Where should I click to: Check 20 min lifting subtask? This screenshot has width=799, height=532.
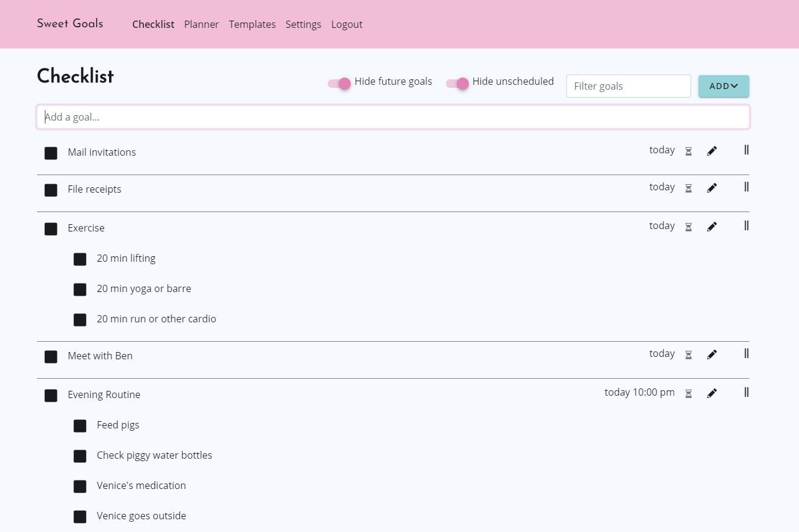pos(80,259)
